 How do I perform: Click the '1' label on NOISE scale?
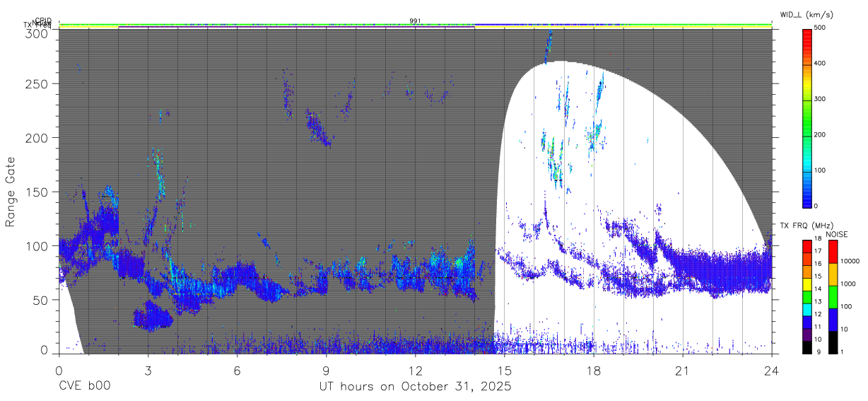841,351
